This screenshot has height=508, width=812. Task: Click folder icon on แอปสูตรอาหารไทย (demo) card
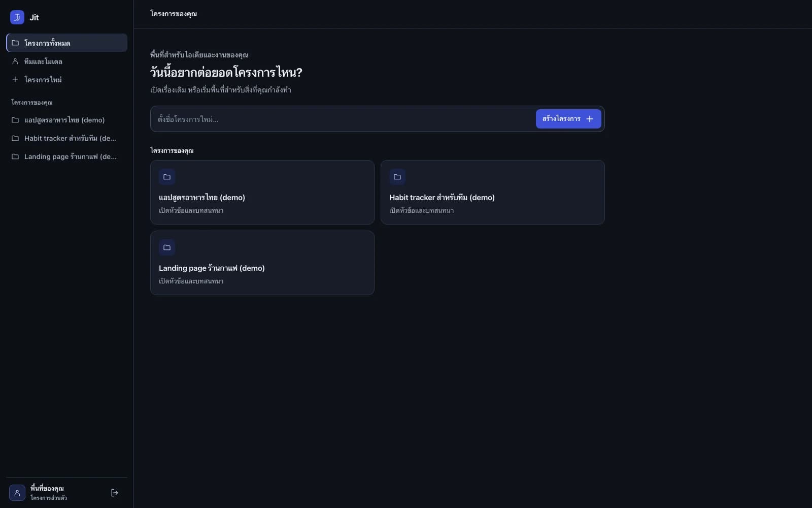[x=167, y=177]
